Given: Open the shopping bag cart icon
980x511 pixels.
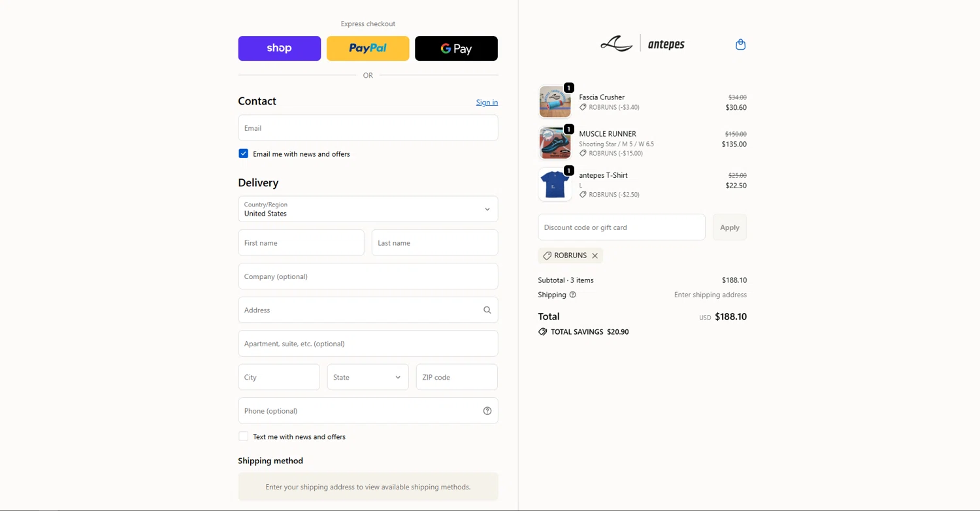Looking at the screenshot, I should [x=740, y=44].
